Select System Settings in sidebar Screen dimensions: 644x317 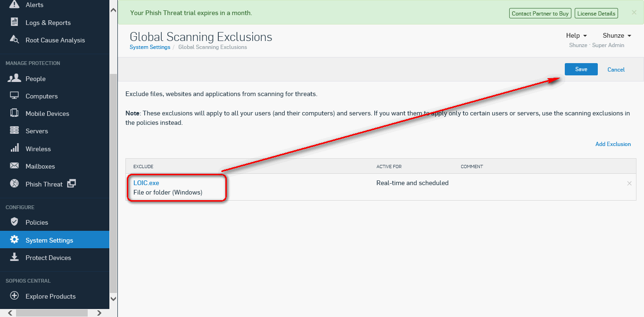pos(55,240)
